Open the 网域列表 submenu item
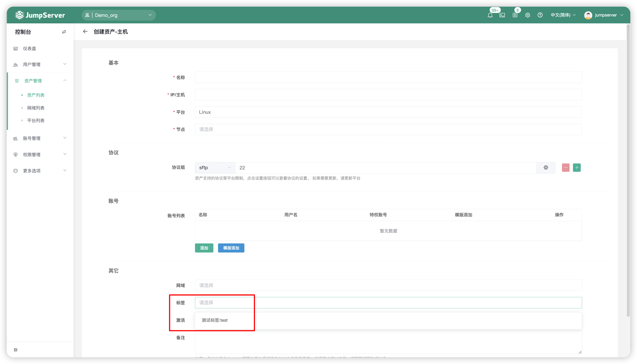This screenshot has height=364, width=637. 36,108
